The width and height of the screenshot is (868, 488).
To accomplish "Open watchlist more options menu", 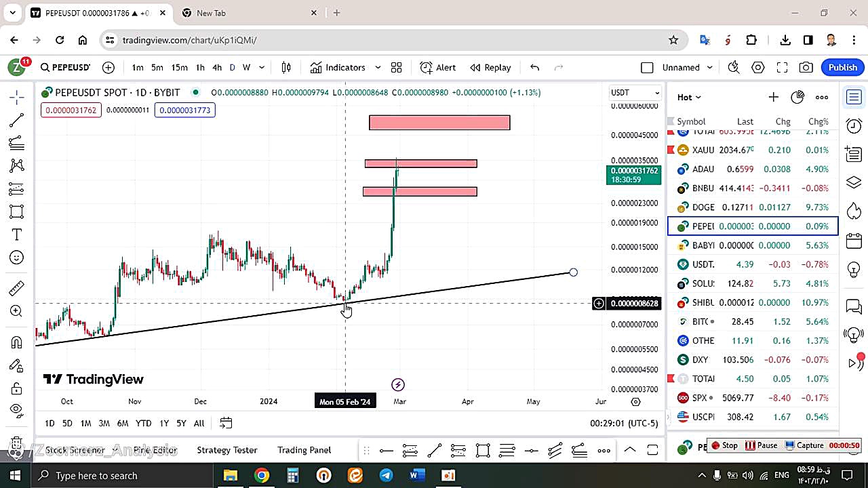I will pos(822,97).
